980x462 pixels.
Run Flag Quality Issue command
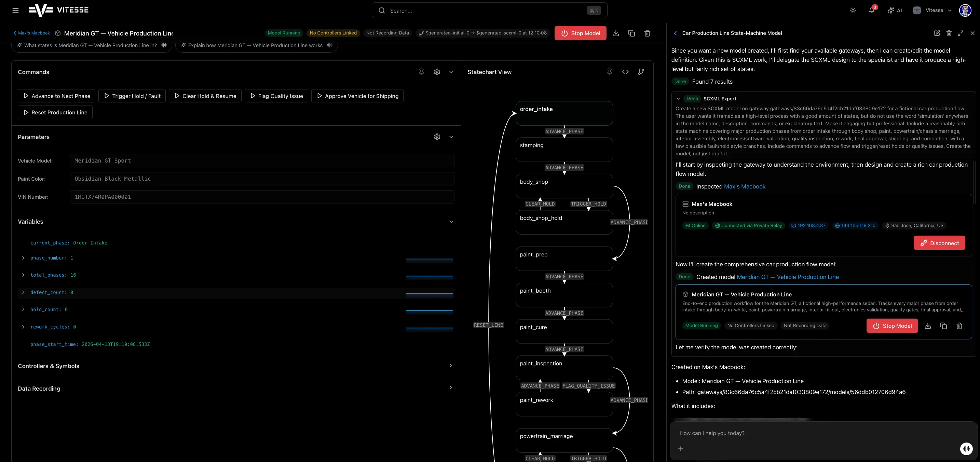coord(276,96)
